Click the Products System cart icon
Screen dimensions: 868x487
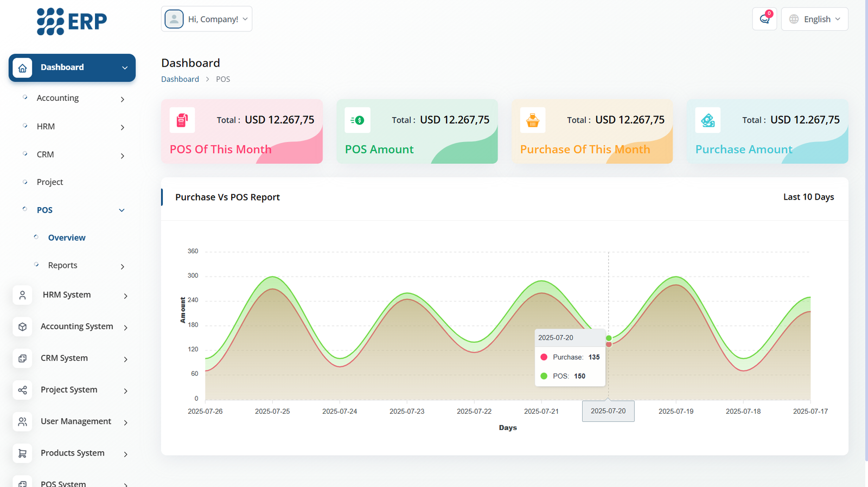coord(22,453)
